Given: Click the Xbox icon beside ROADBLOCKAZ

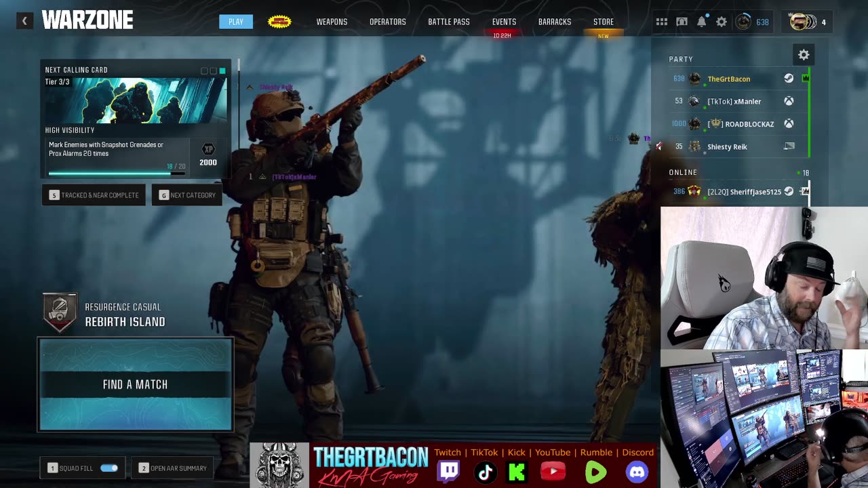Looking at the screenshot, I should [789, 124].
